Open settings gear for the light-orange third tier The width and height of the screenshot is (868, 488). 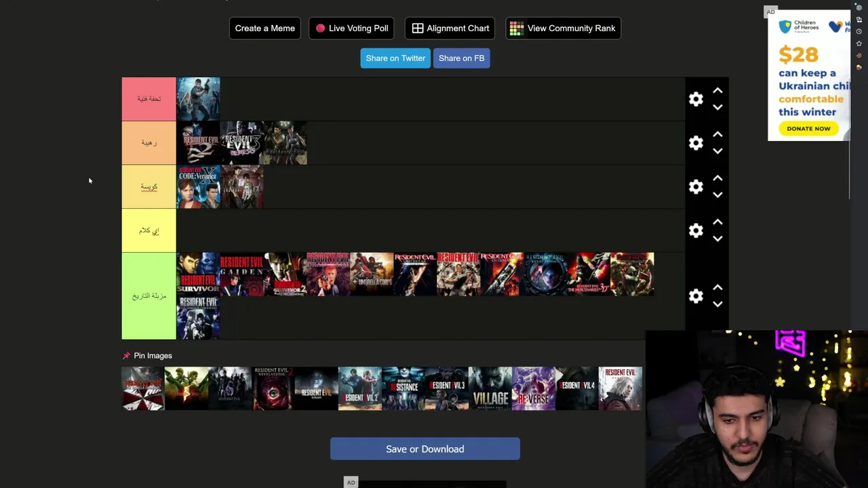point(696,187)
